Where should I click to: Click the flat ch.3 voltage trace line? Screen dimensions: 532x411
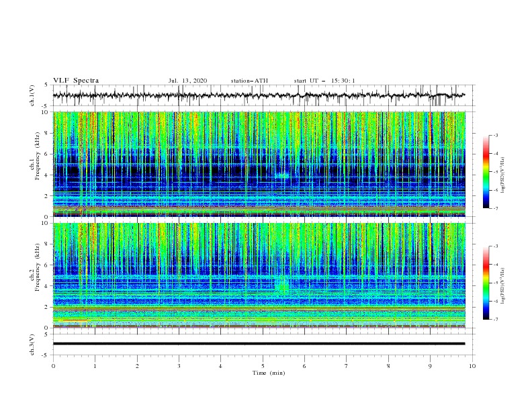pos(259,344)
